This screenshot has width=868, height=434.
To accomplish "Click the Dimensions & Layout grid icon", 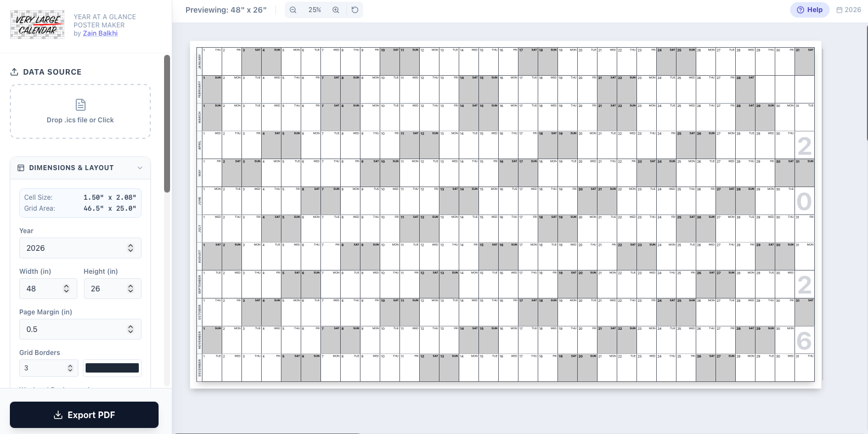I will 21,168.
